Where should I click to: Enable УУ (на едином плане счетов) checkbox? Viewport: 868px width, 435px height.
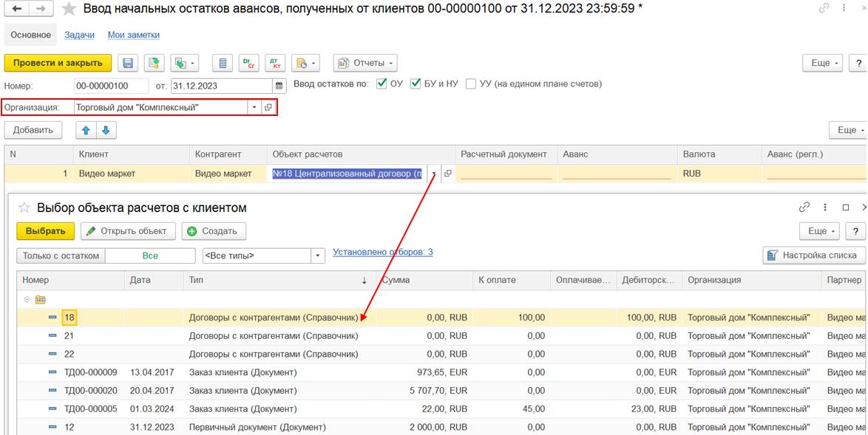click(x=470, y=84)
